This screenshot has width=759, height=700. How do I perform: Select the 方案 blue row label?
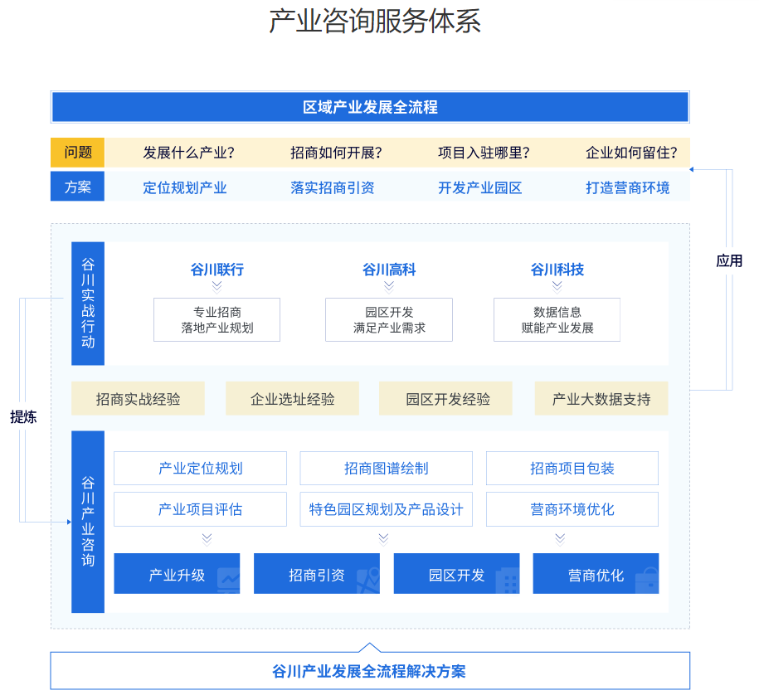[78, 187]
